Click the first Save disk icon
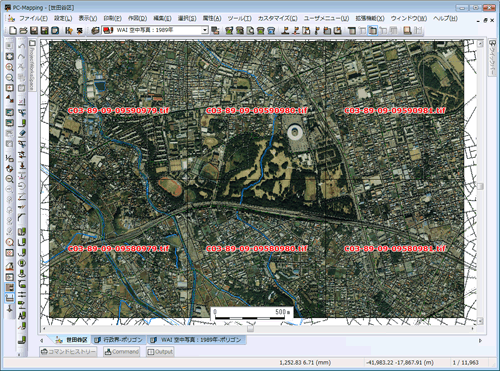500x371 pixels. point(34,31)
